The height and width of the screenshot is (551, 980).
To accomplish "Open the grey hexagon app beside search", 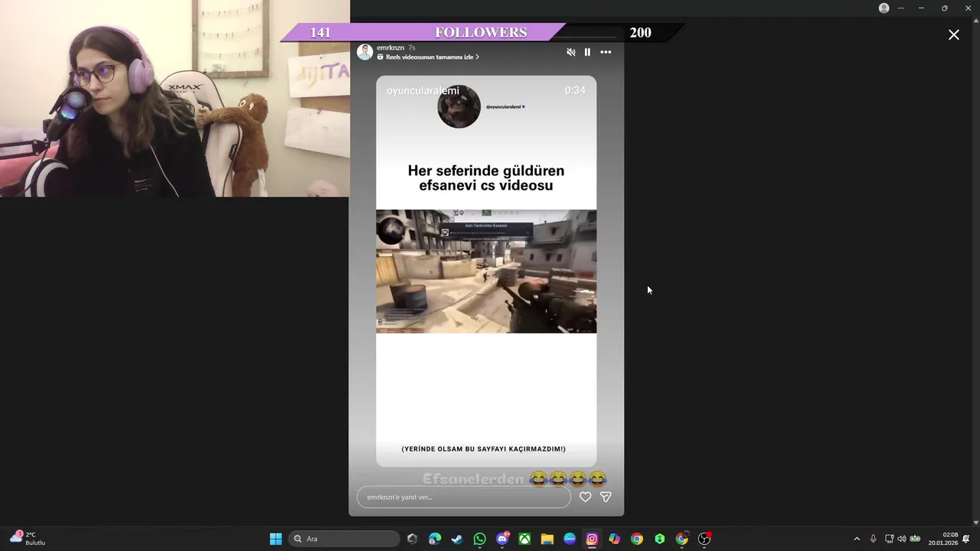I will [x=413, y=539].
